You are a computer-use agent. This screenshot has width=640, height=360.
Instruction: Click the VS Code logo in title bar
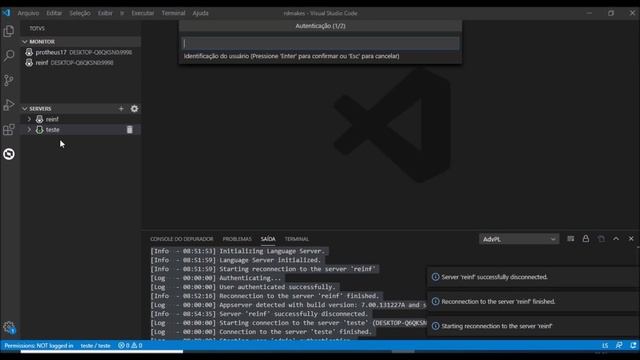6,13
